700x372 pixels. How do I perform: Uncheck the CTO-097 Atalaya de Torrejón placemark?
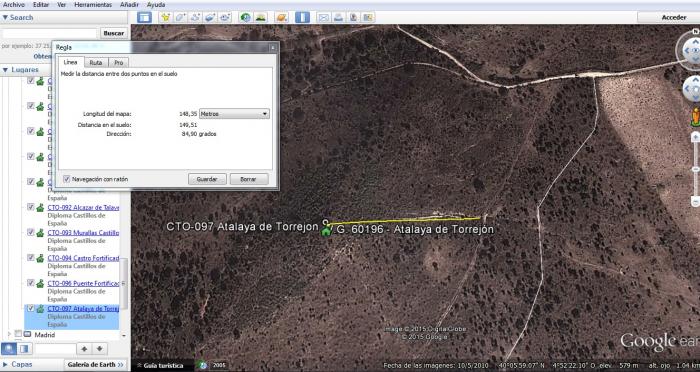coord(30,308)
